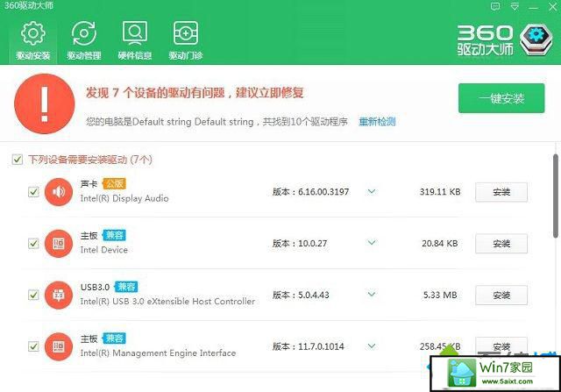This screenshot has height=392, width=561.
Task: Click the 360驱动大师 window title text
Action: [29, 5]
